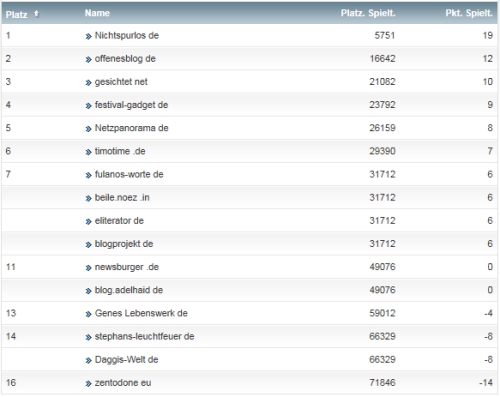Open the blog.adelhaid de link
Viewport: 500px width, 397px height.
point(129,290)
